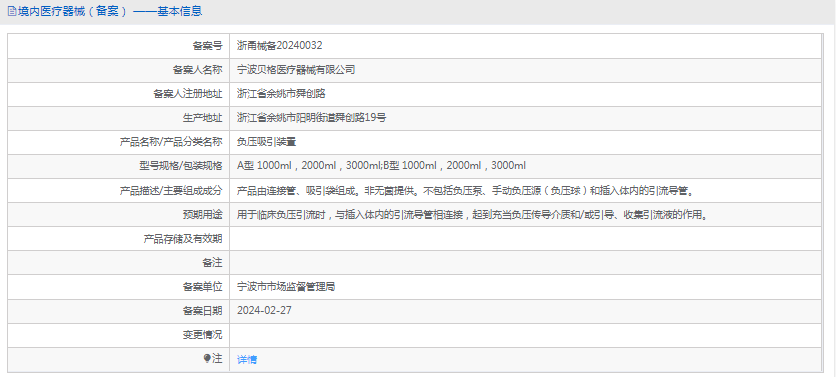The image size is (836, 377).
Task: Click the document icon beside 境内医疗器械 heading
Action: click(x=11, y=11)
